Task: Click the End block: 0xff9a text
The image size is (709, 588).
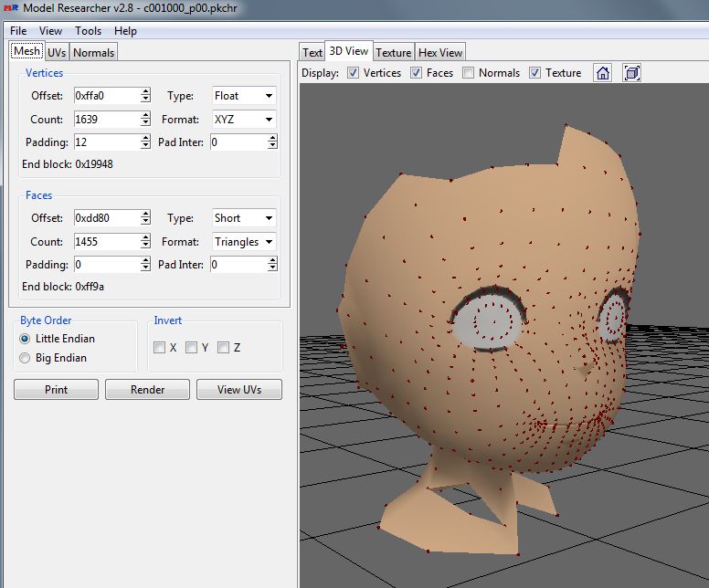Action: (63, 287)
